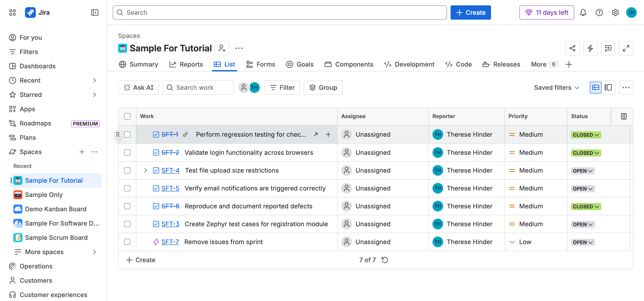Select the SFT-5 row checkbox
Viewport: 644px width, 301px height.
(127, 188)
